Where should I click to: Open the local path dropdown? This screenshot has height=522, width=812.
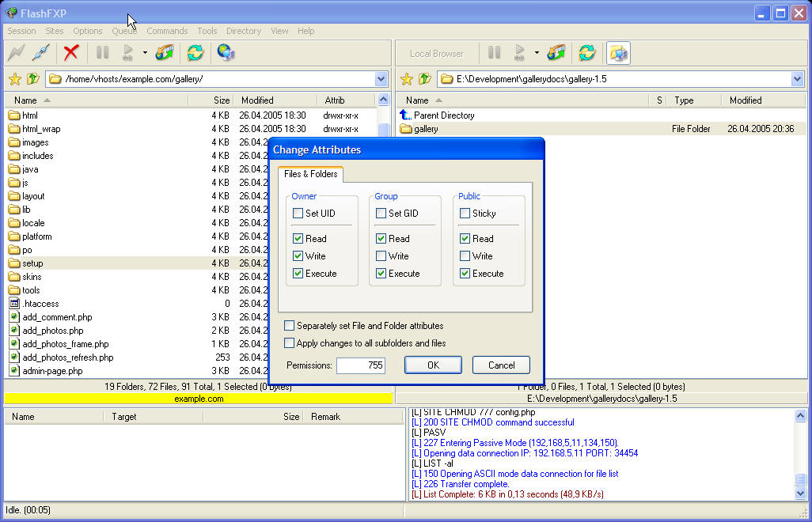pos(798,79)
